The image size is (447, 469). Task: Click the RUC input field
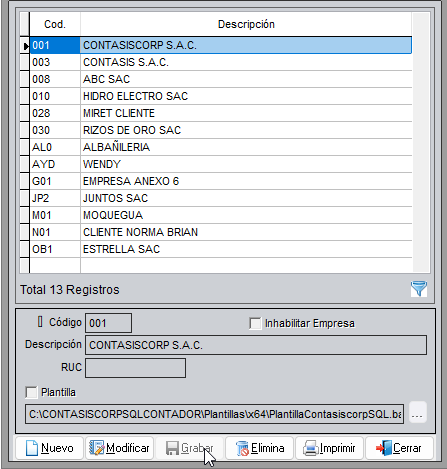coord(135,368)
